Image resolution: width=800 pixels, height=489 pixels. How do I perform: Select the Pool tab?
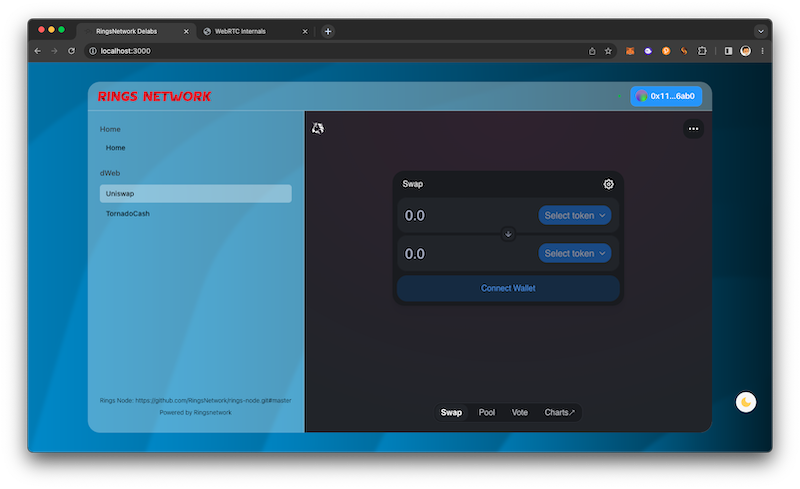pos(486,412)
